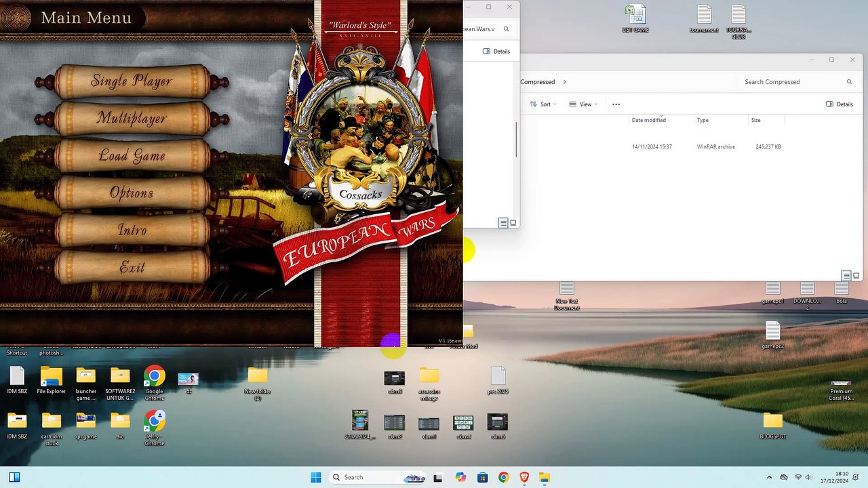This screenshot has width=868, height=488.
Task: Open the game's Options
Action: pyautogui.click(x=132, y=194)
